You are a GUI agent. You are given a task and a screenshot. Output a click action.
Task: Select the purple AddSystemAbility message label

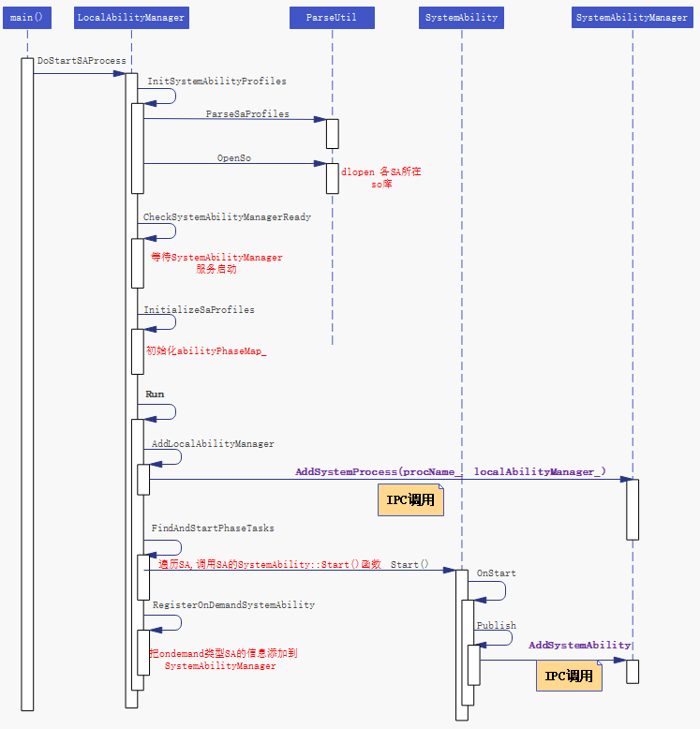(x=579, y=645)
